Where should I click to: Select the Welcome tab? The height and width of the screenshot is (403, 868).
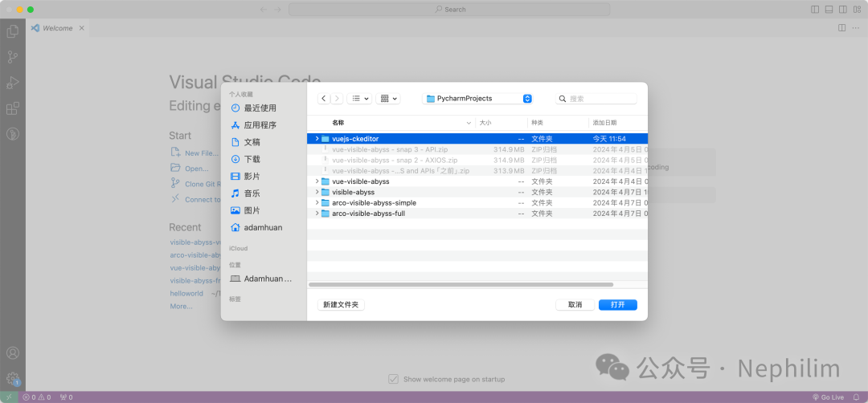[58, 27]
